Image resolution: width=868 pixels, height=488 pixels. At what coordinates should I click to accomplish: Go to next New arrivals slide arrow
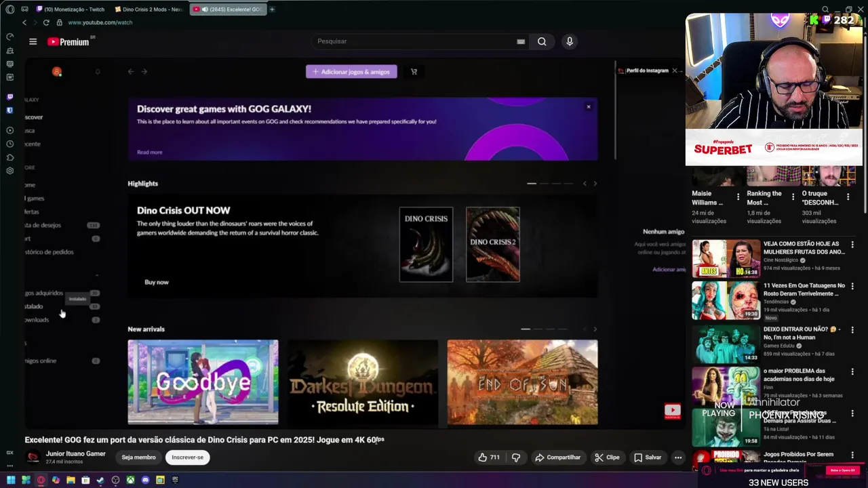(x=595, y=329)
